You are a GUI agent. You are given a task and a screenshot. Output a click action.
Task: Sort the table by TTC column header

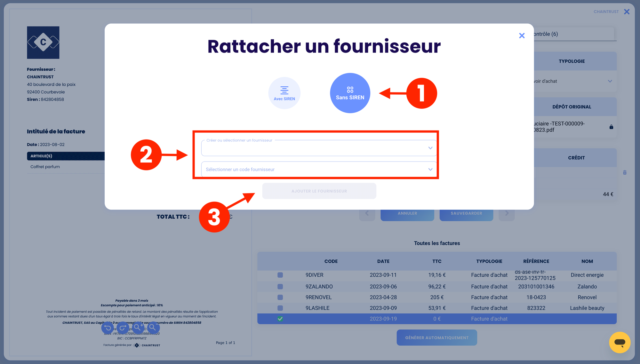click(437, 261)
